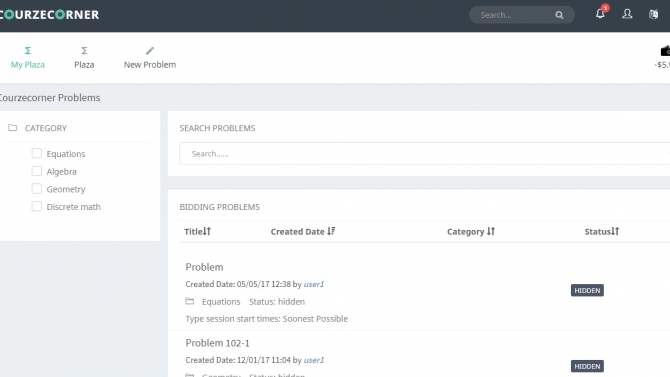Switch to the Plaza tab

84,57
